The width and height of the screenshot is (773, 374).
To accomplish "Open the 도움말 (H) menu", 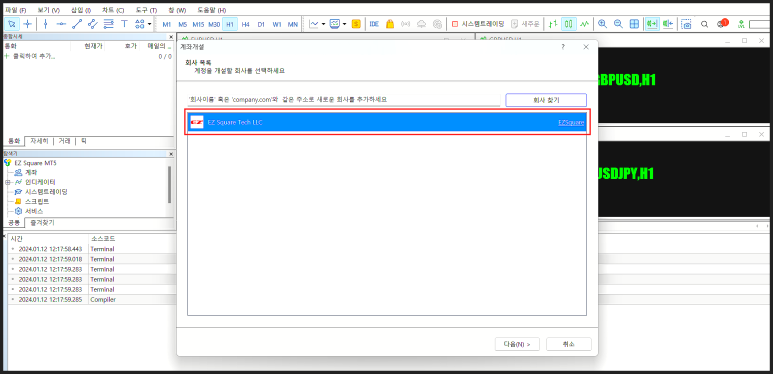I will 212,10.
